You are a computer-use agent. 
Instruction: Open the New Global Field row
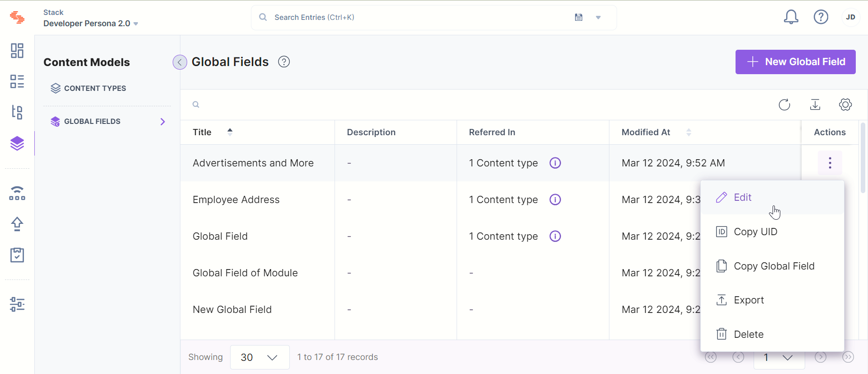[x=232, y=309]
